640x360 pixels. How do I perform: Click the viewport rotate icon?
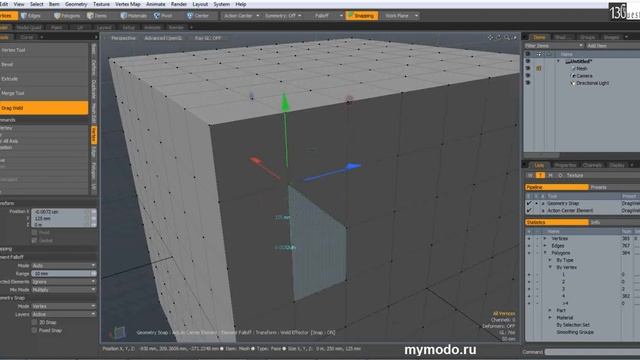point(498,38)
